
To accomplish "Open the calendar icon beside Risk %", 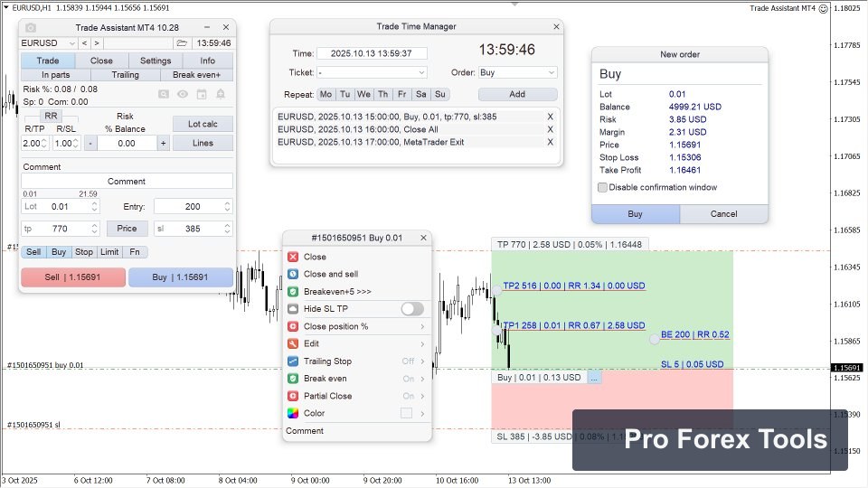I will coord(202,94).
